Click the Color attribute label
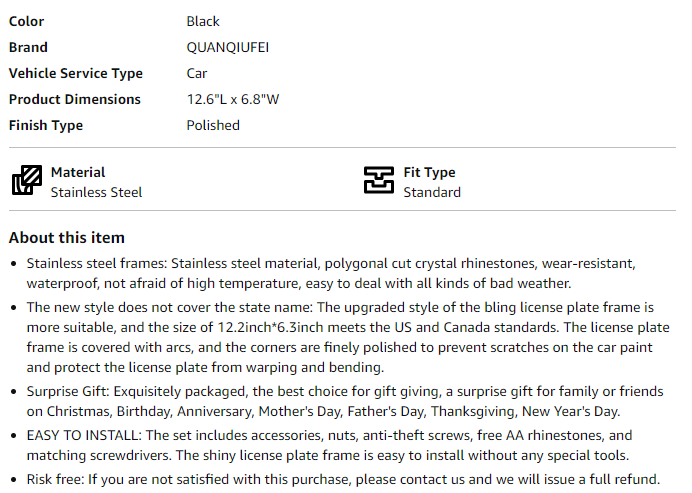This screenshot has width=692, height=493. click(x=26, y=21)
